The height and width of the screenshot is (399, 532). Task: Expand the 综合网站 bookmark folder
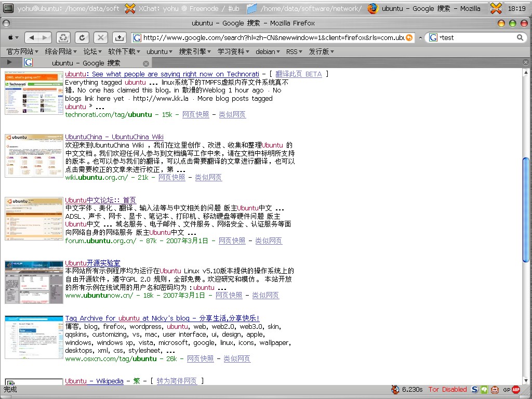pyautogui.click(x=61, y=51)
